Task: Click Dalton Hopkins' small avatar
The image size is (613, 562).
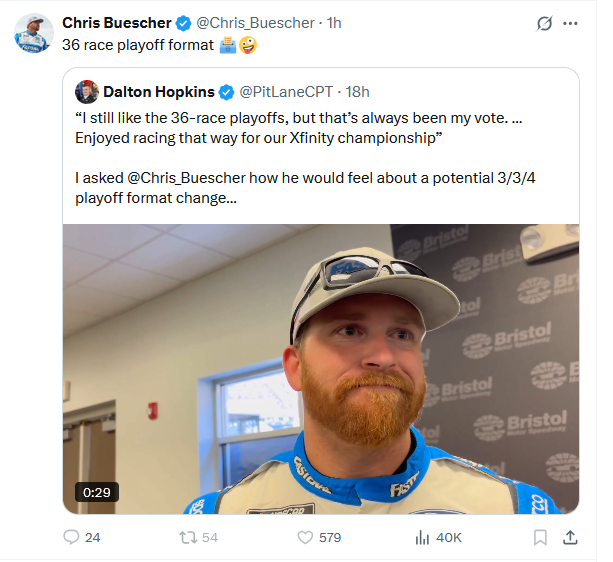Action: 86,92
